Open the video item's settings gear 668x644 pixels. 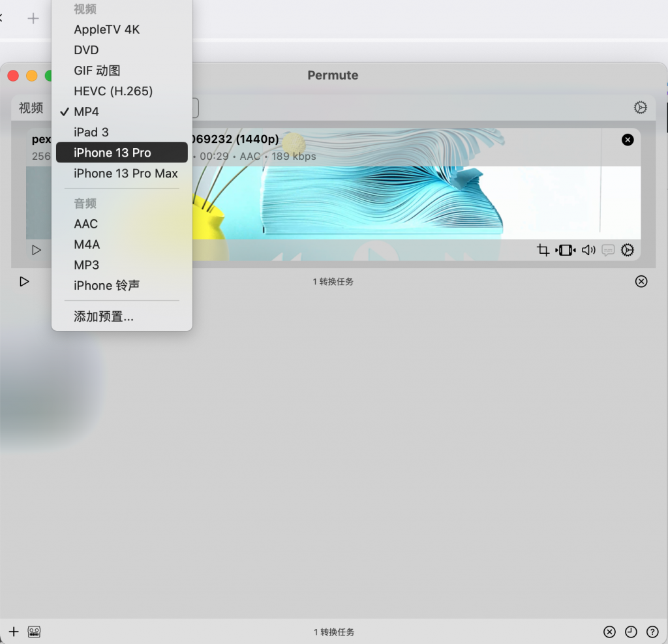(627, 250)
